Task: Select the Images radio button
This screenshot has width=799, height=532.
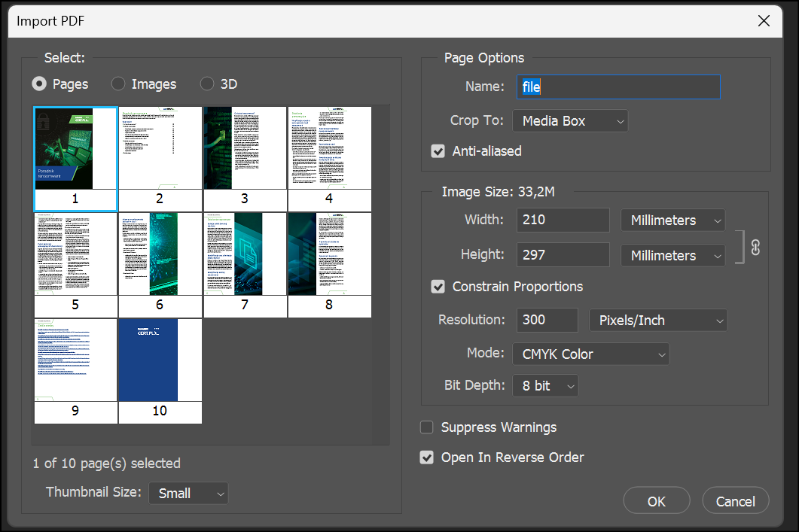Action: click(x=118, y=84)
